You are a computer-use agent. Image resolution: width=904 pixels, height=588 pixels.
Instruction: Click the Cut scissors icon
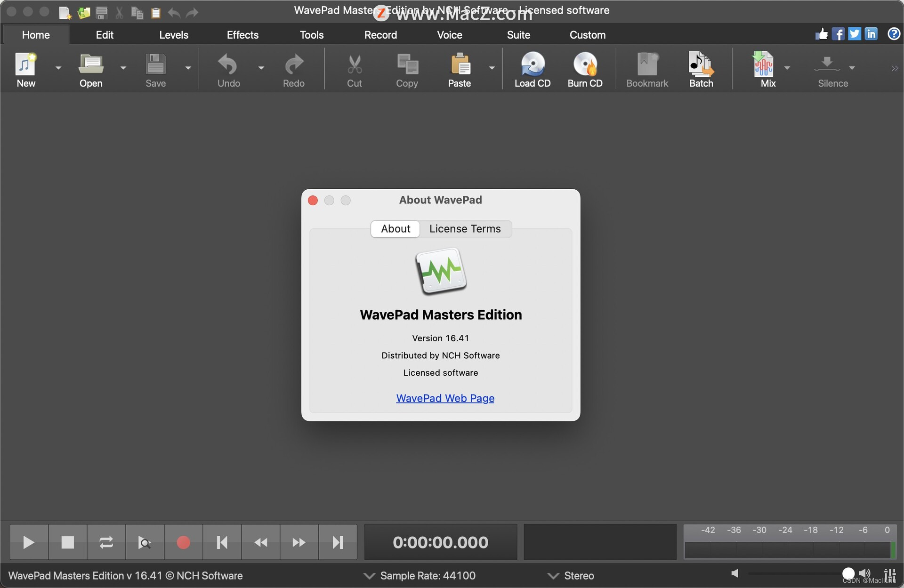[x=355, y=64]
